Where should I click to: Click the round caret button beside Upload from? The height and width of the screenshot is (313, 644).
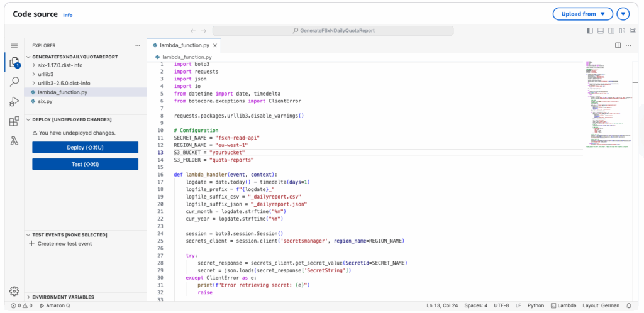pyautogui.click(x=623, y=14)
